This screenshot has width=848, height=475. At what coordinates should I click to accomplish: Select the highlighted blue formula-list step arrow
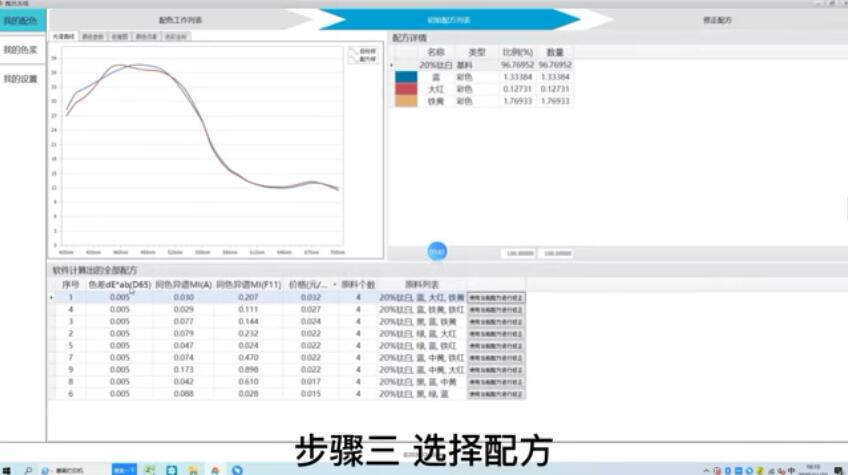click(449, 20)
